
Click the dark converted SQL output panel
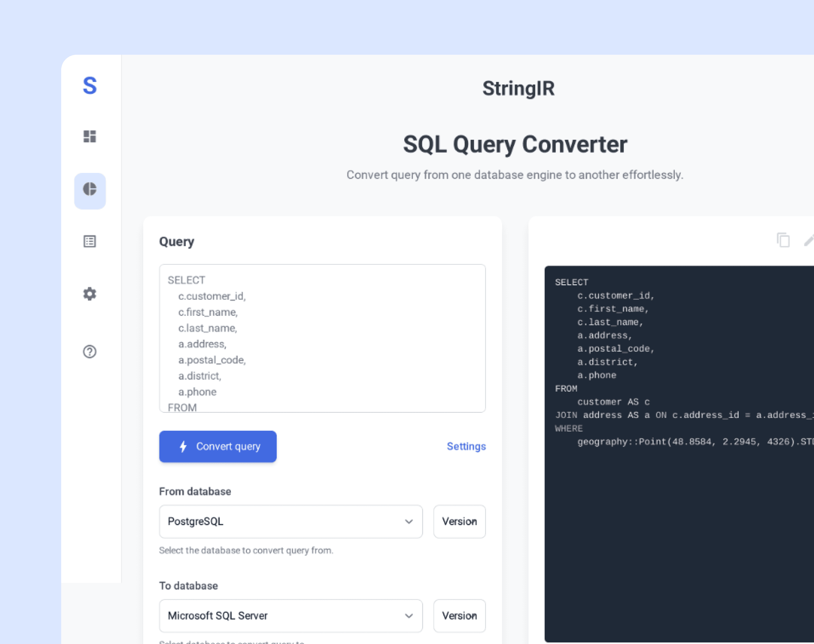(x=679, y=528)
